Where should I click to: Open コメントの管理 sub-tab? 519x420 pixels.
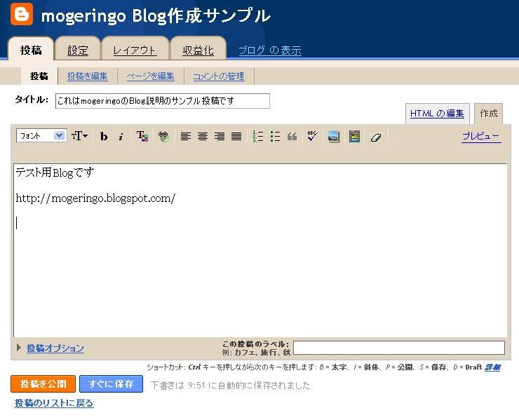[x=219, y=76]
